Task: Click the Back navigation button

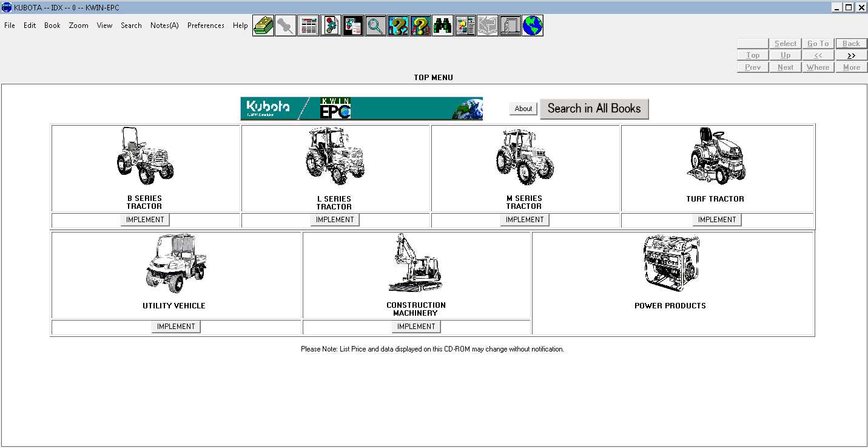Action: 851,44
